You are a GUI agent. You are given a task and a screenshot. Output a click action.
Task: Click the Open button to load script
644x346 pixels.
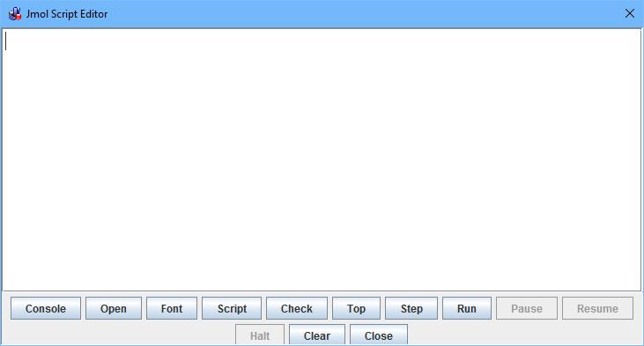click(114, 308)
